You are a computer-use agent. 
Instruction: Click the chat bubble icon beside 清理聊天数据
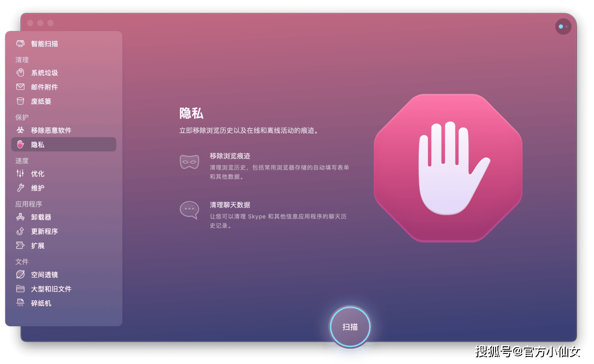click(189, 210)
